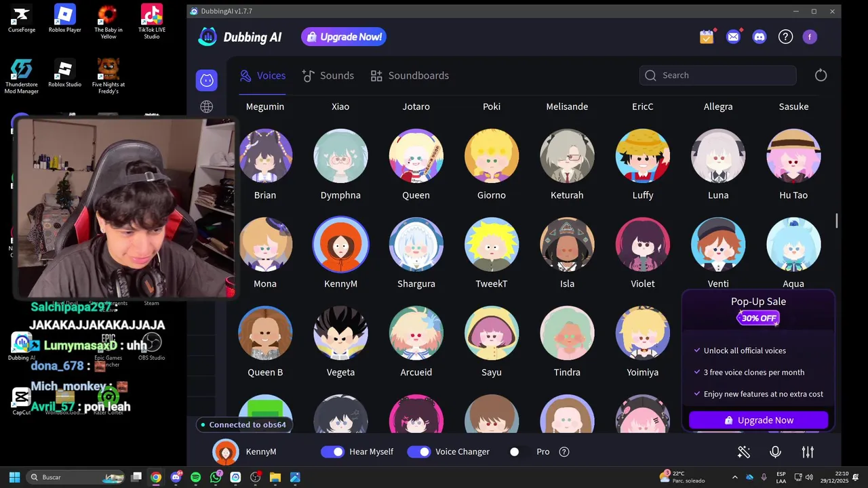The image size is (868, 488).
Task: Click the noise reduction wand icon
Action: click(744, 452)
